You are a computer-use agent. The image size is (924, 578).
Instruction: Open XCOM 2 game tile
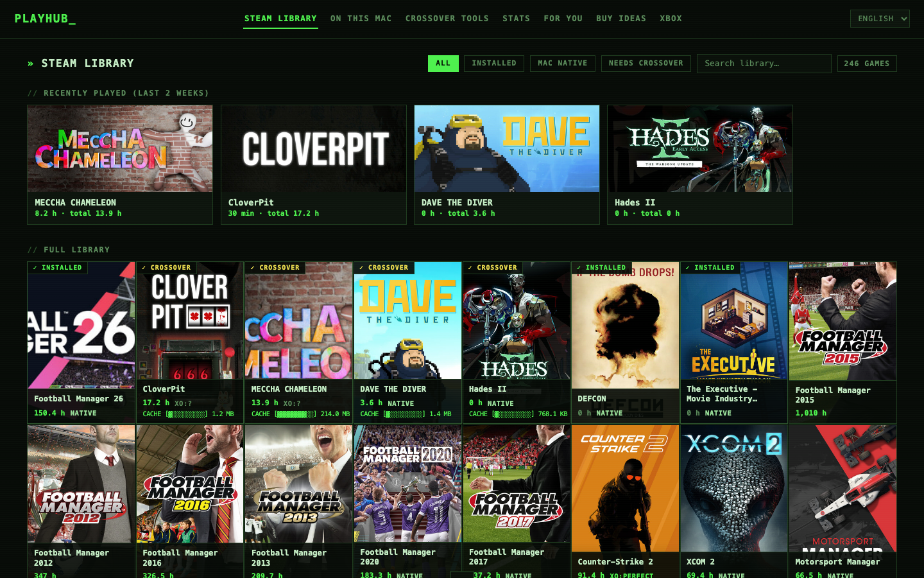point(734,502)
